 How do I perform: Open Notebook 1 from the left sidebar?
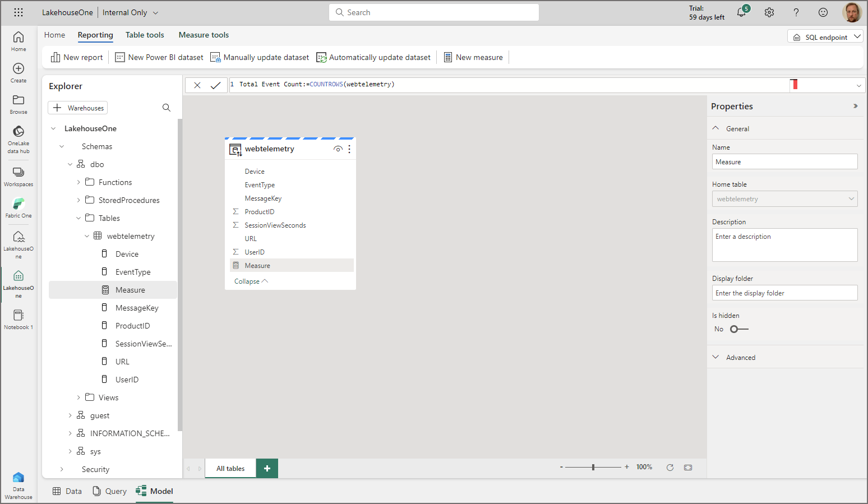click(19, 317)
